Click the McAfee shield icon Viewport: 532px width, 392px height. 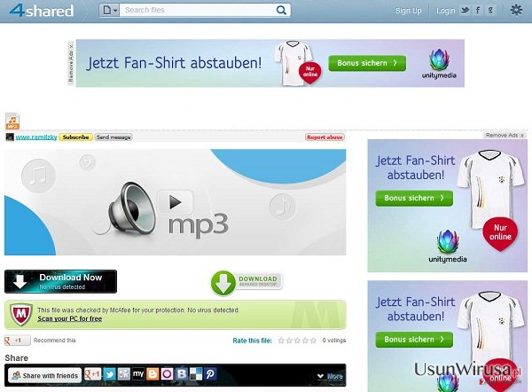point(21,314)
